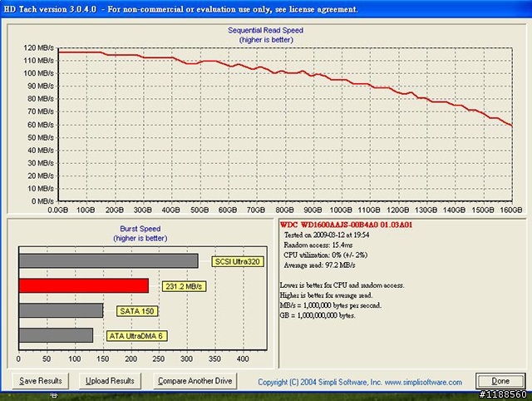
Task: Click the SCSI Ultra320 label
Action: [x=238, y=261]
